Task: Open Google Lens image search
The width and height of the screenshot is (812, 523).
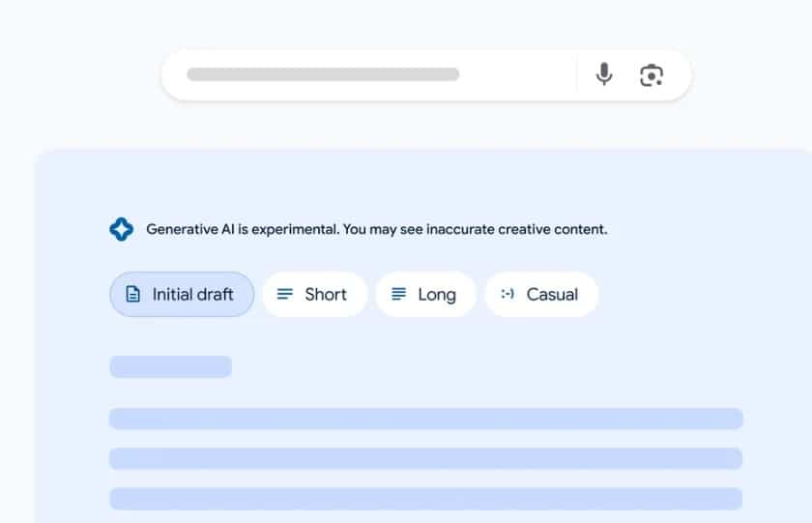Action: point(652,74)
